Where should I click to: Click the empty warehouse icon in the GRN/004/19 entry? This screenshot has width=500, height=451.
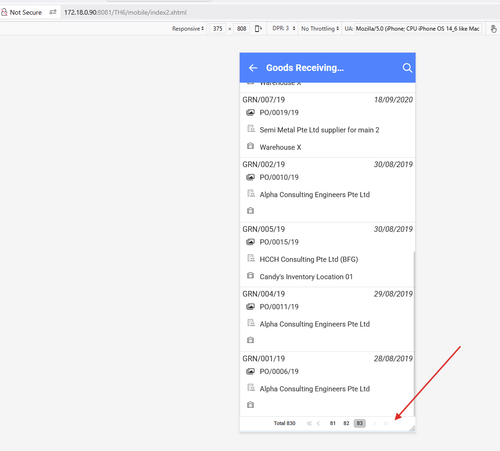[x=250, y=340]
